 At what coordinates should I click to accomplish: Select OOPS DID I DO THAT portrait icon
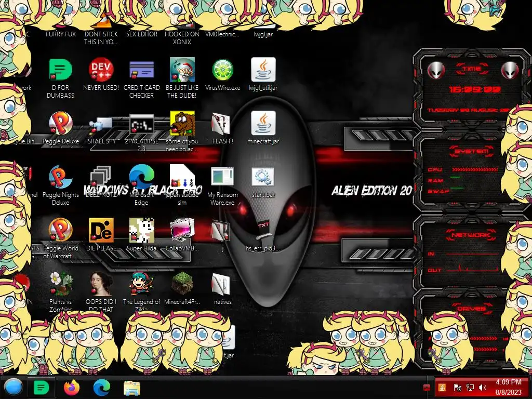101,284
